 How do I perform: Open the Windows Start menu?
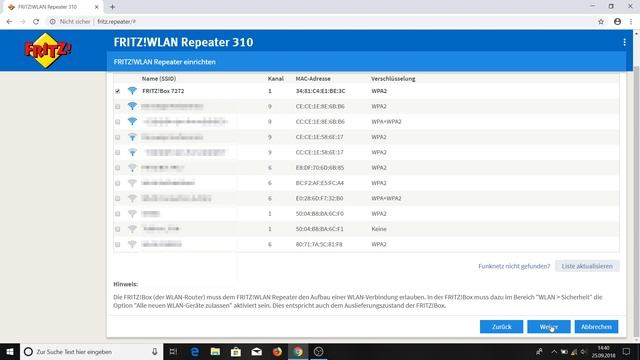pos(10,351)
